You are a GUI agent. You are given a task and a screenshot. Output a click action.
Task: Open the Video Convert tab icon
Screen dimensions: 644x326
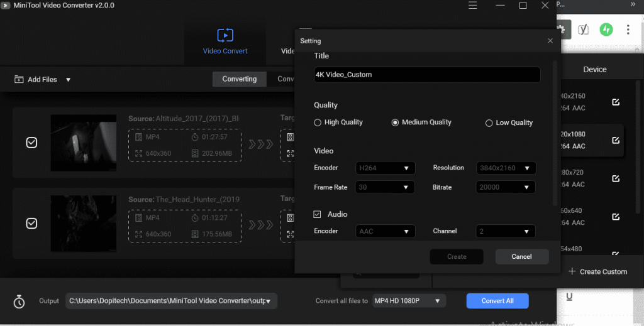coord(225,35)
